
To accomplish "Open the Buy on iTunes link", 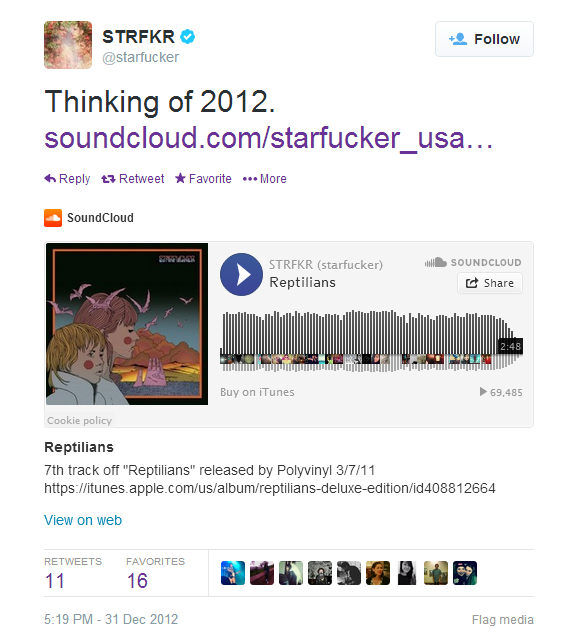I will [257, 392].
